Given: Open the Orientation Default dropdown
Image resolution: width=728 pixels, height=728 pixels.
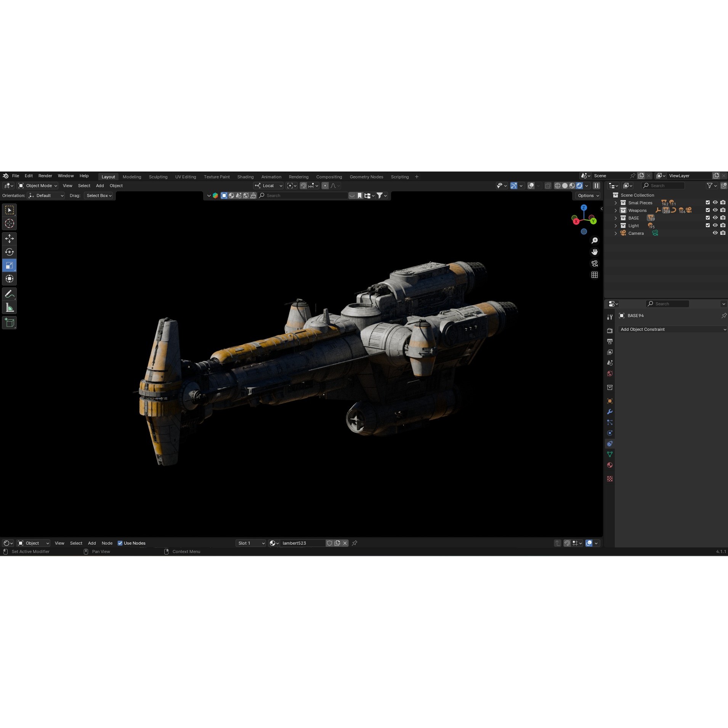Looking at the screenshot, I should (x=46, y=196).
